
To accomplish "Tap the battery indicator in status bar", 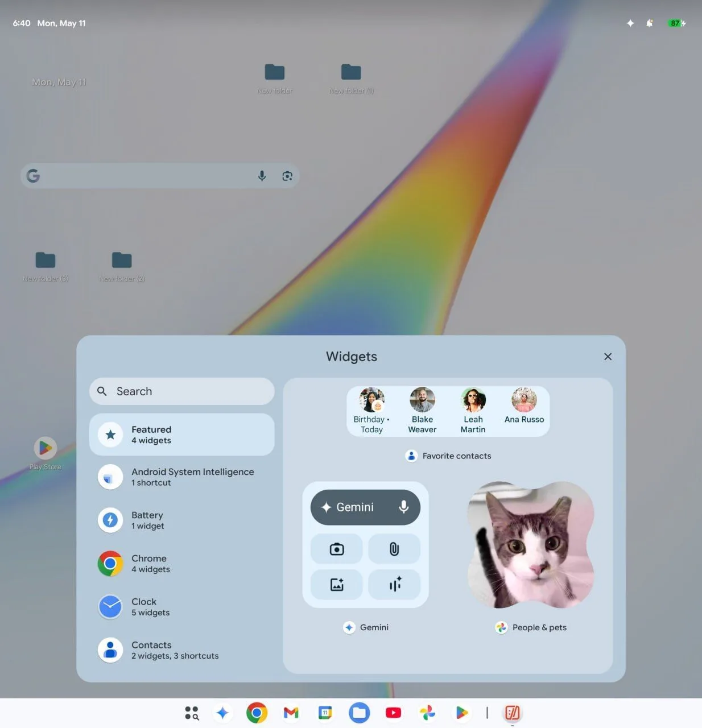I will [x=677, y=23].
